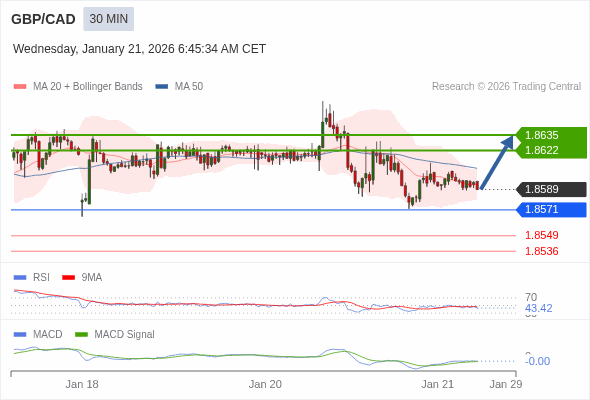The height and width of the screenshot is (400, 590).
Task: Click the 1.8536 red support value
Action: [x=541, y=251]
